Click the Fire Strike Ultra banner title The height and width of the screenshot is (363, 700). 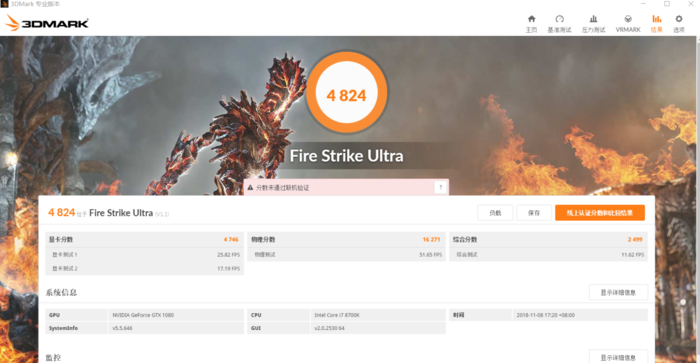coord(346,156)
